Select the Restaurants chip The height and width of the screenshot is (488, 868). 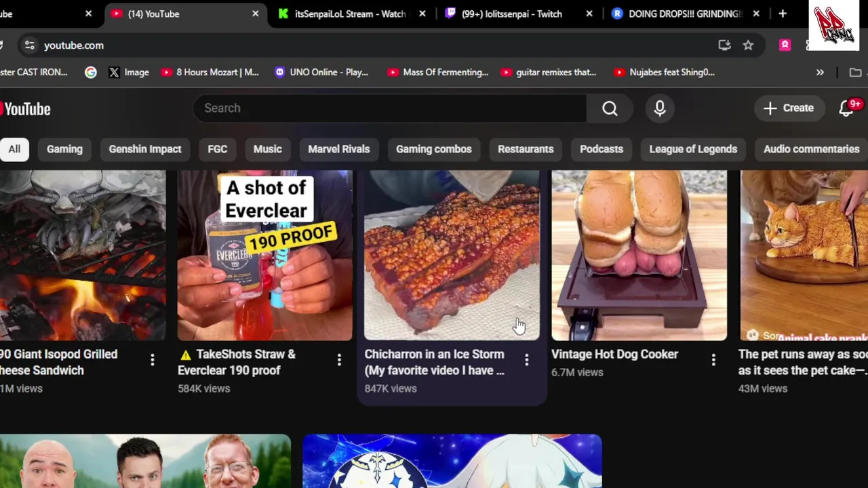pyautogui.click(x=526, y=149)
